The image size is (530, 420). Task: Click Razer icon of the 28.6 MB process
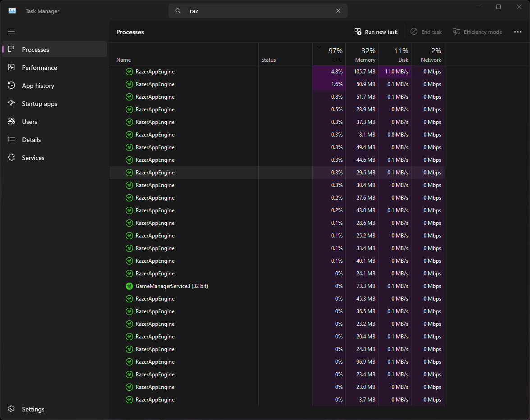129,223
